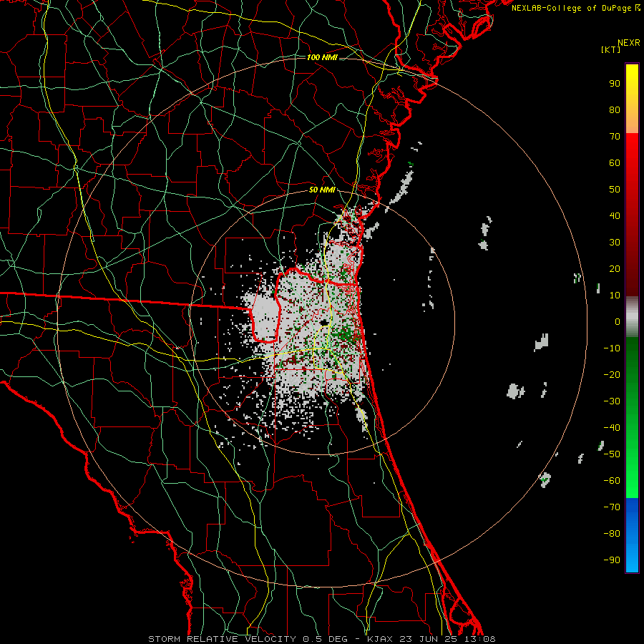Viewport: 644px width, 644px height.
Task: Click the 100 NMI range ring label
Action: click(x=322, y=57)
